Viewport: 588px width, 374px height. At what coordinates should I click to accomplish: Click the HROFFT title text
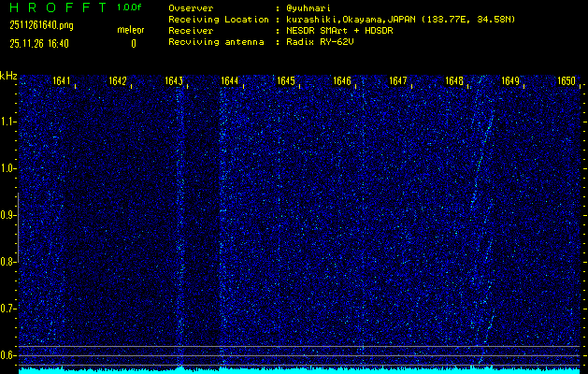click(58, 7)
